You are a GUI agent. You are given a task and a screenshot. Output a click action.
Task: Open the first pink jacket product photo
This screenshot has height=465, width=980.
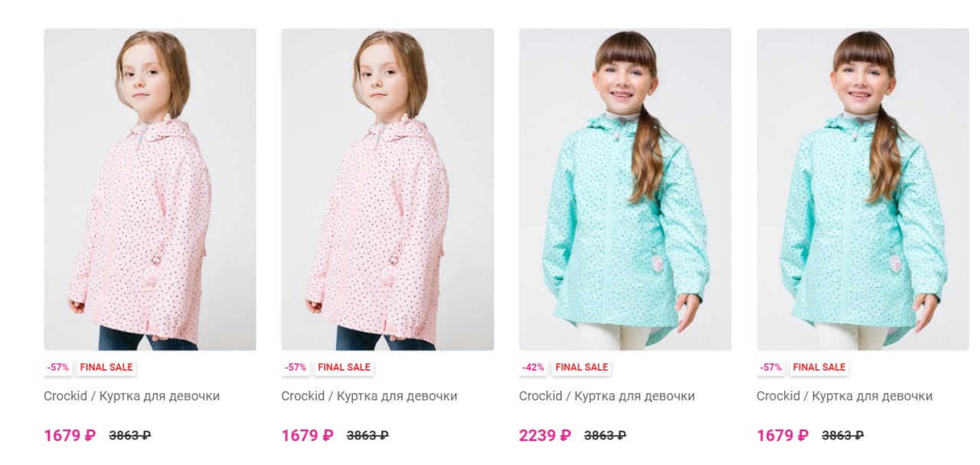coord(150,189)
